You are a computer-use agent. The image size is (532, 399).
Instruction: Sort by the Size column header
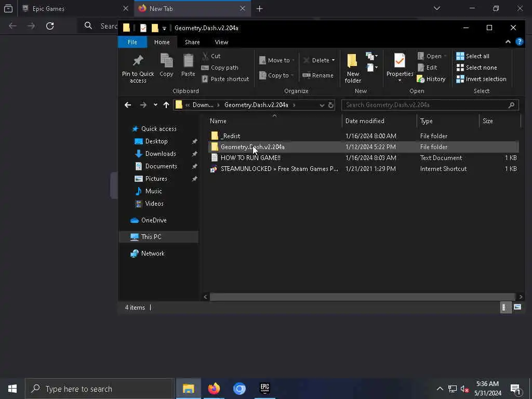[500, 121]
